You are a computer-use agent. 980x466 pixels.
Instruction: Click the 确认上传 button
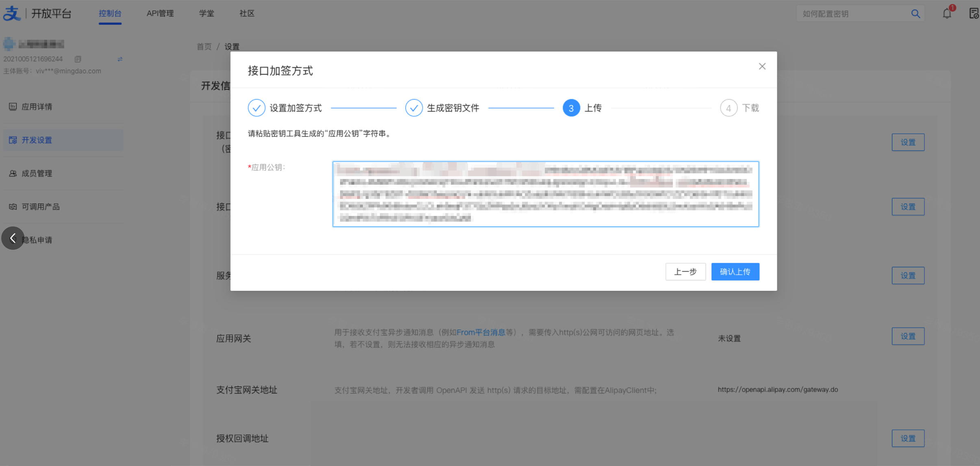735,272
